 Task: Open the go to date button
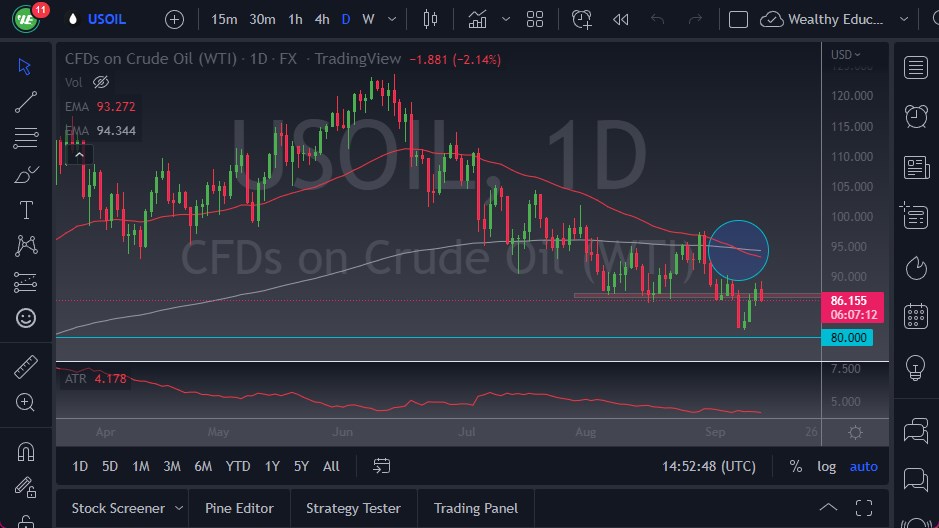pos(381,466)
